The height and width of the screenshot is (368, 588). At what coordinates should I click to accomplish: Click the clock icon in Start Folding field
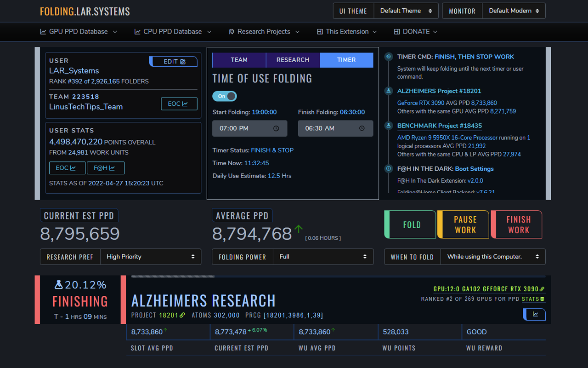click(x=276, y=129)
